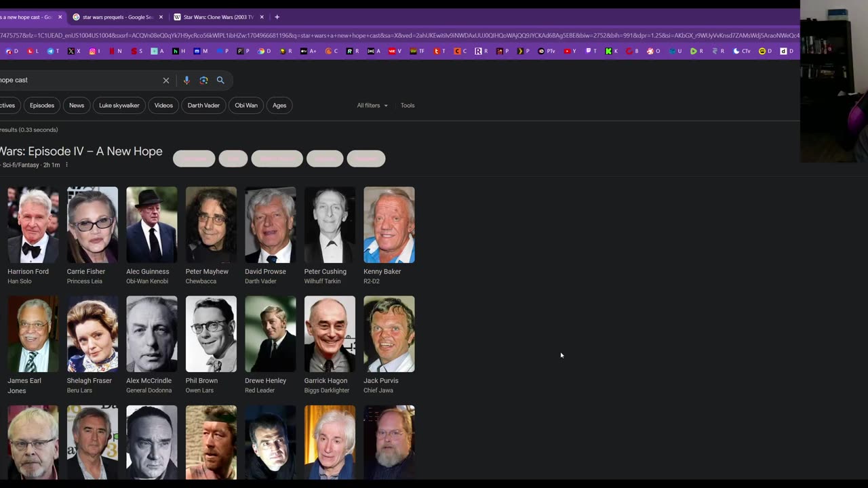This screenshot has height=488, width=868.
Task: Open the Twitch T bookmark
Action: (591, 51)
